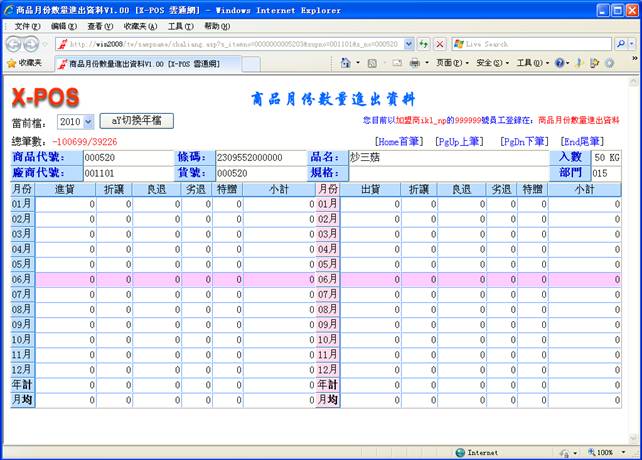This screenshot has height=460, width=642.
Task: Open the Favorites star button (收藏夹)
Action: coord(25,63)
